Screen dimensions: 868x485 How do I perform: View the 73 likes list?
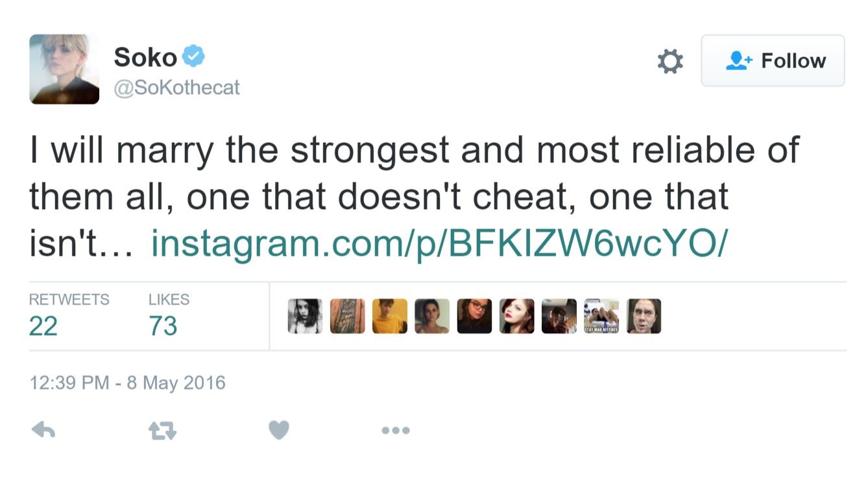[x=163, y=325]
